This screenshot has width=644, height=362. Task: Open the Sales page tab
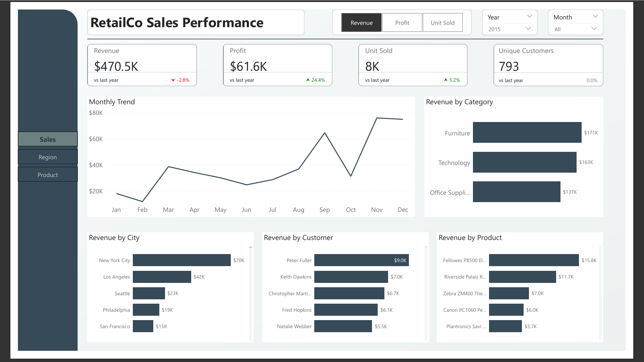point(48,139)
